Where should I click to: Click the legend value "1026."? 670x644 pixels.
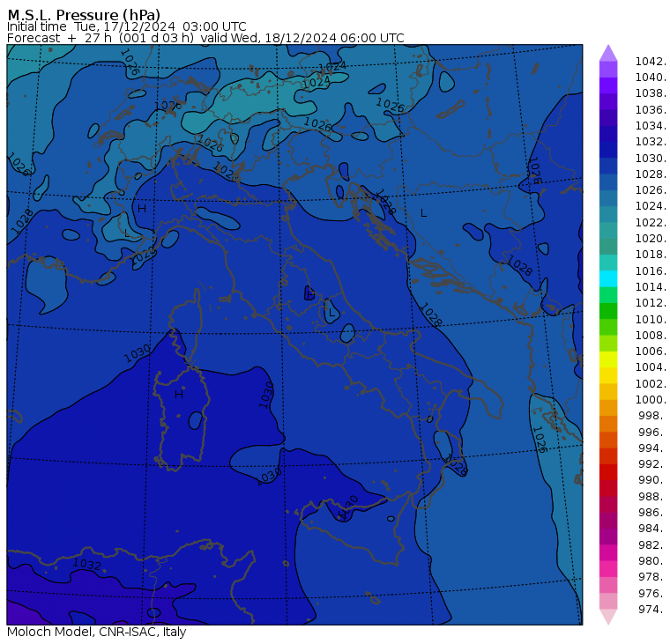pyautogui.click(x=651, y=189)
